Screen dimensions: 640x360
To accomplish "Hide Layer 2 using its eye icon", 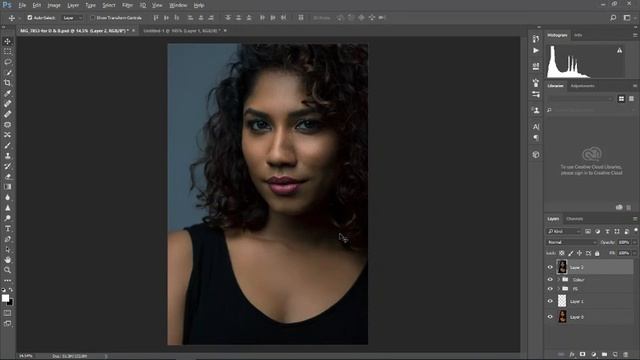I will [550, 267].
